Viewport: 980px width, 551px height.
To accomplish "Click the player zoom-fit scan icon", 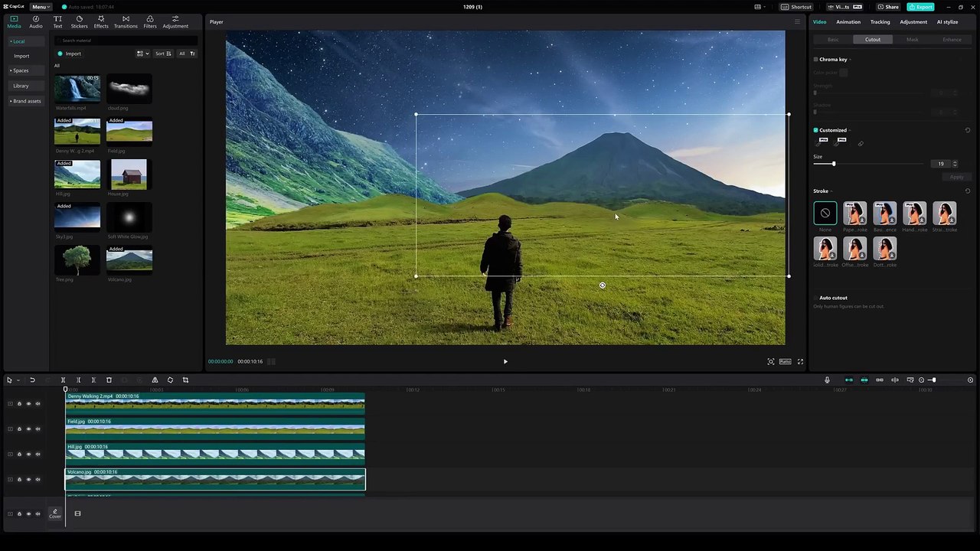I will tap(771, 362).
